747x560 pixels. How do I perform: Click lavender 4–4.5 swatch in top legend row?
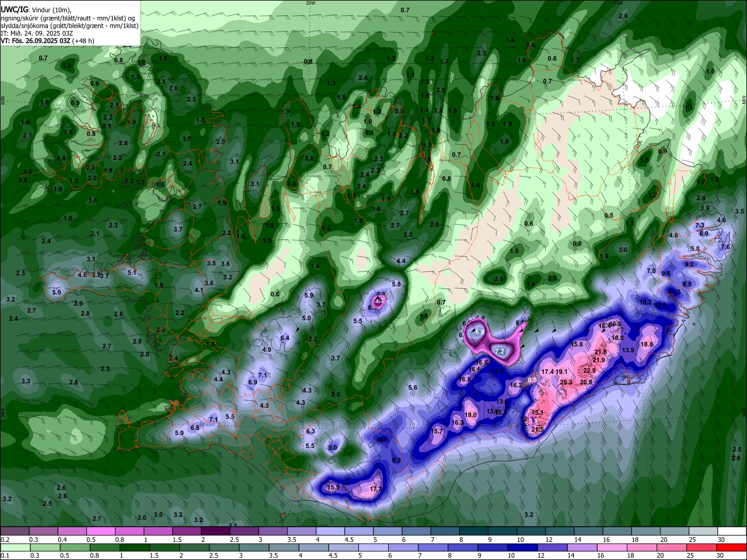330,531
